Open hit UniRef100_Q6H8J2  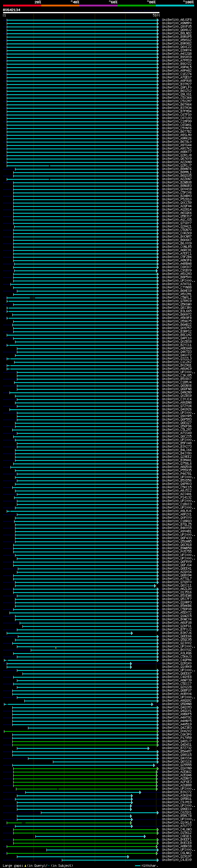coord(176,30)
